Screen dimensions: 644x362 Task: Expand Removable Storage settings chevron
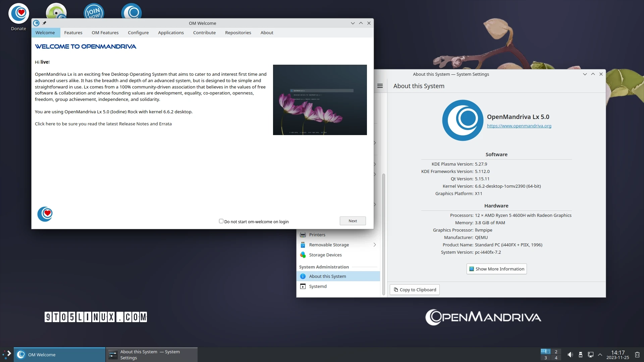(375, 244)
